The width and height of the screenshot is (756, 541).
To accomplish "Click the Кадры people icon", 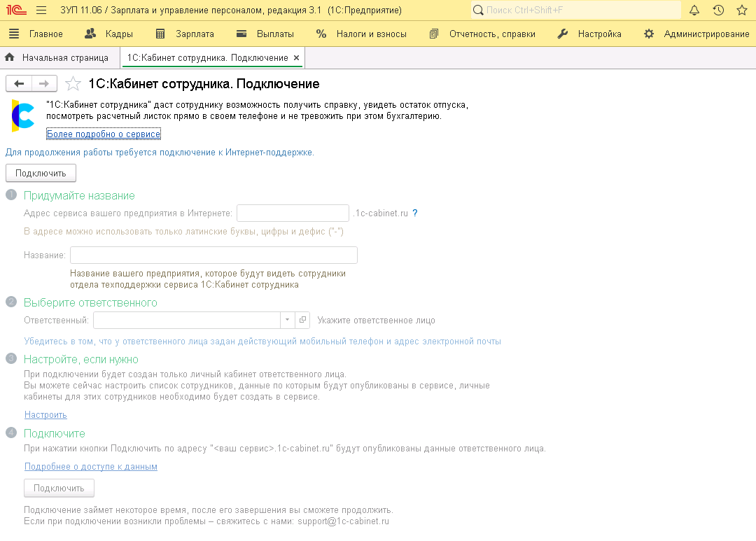I will point(90,34).
